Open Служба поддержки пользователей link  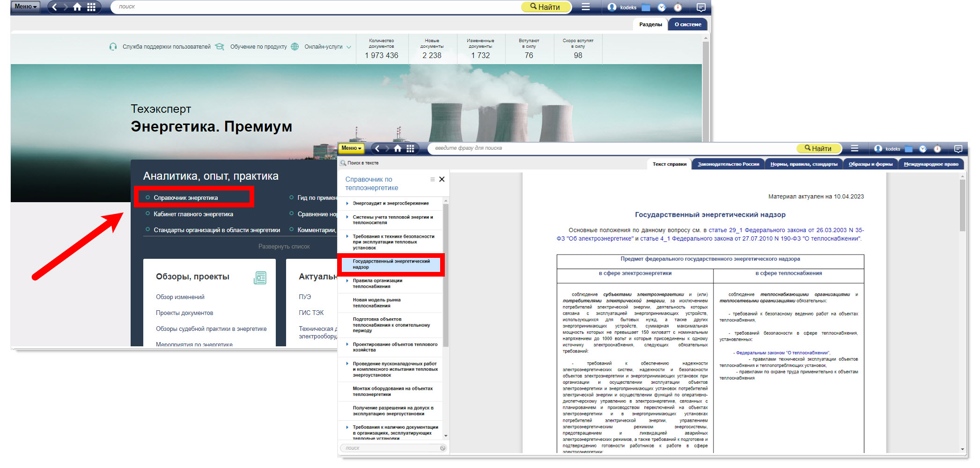pyautogui.click(x=167, y=47)
